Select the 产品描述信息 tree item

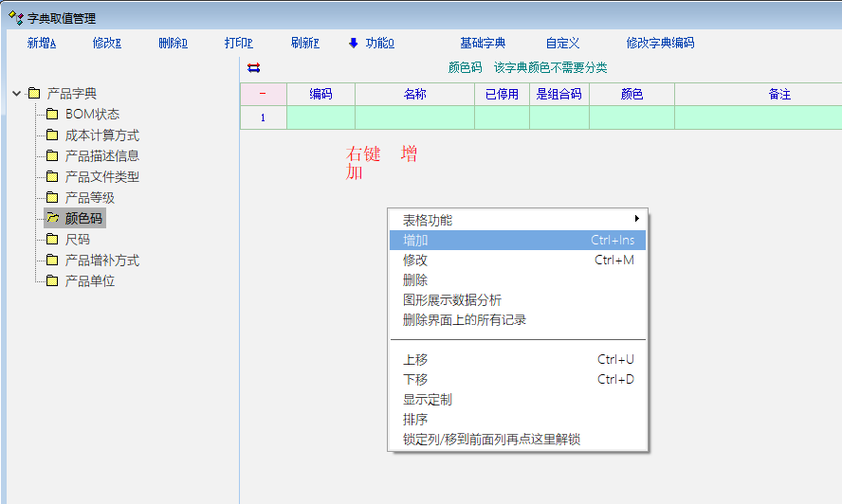click(102, 155)
